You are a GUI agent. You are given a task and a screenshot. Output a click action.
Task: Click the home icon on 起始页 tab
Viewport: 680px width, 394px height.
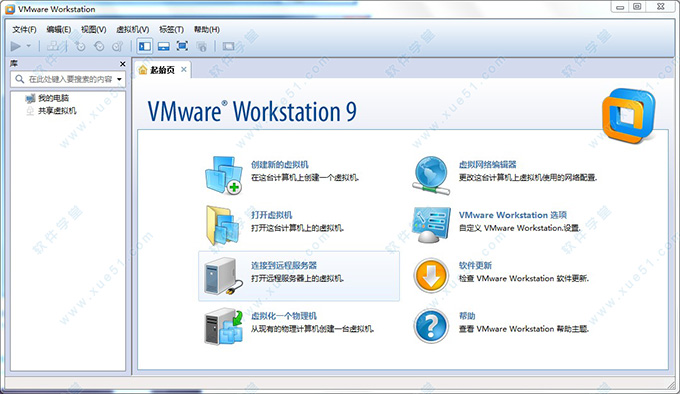143,70
